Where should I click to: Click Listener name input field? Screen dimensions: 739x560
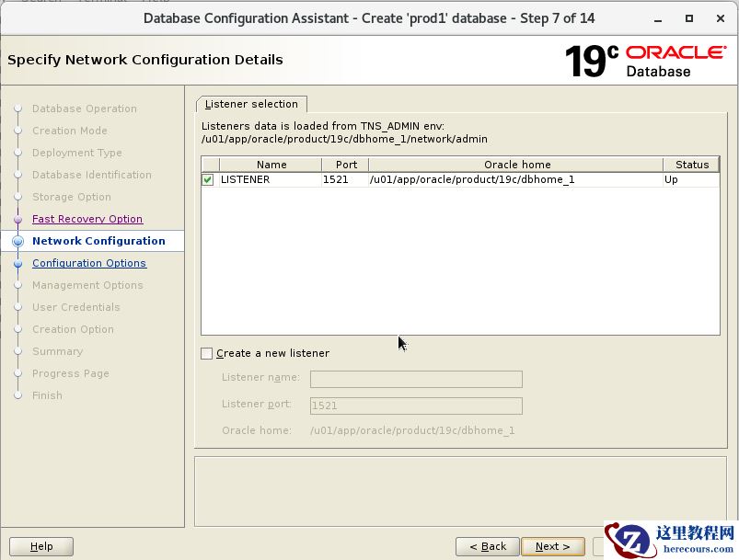416,379
